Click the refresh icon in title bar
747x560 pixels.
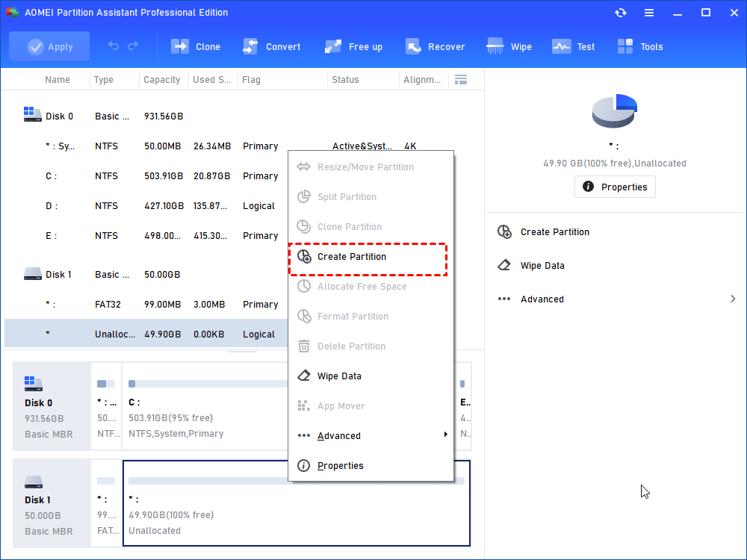pyautogui.click(x=620, y=13)
